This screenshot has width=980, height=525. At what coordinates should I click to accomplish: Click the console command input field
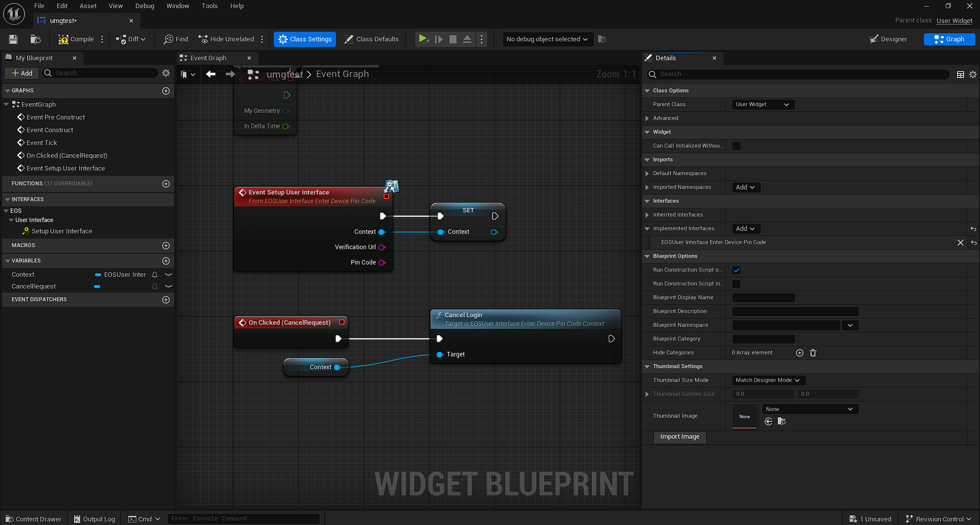(244, 518)
